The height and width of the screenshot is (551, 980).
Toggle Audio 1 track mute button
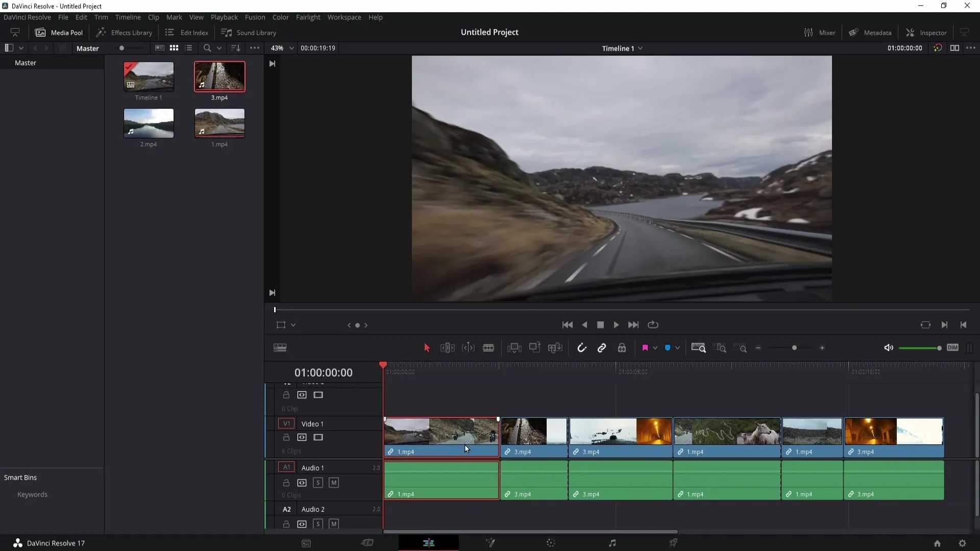pos(334,482)
